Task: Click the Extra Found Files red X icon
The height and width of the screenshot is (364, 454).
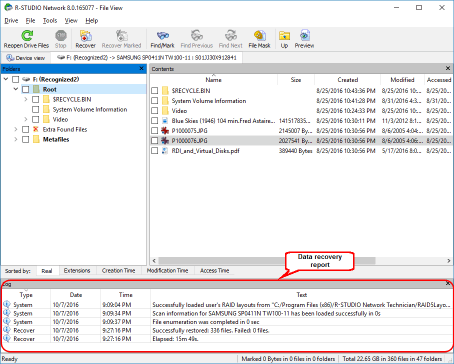Action: point(36,129)
